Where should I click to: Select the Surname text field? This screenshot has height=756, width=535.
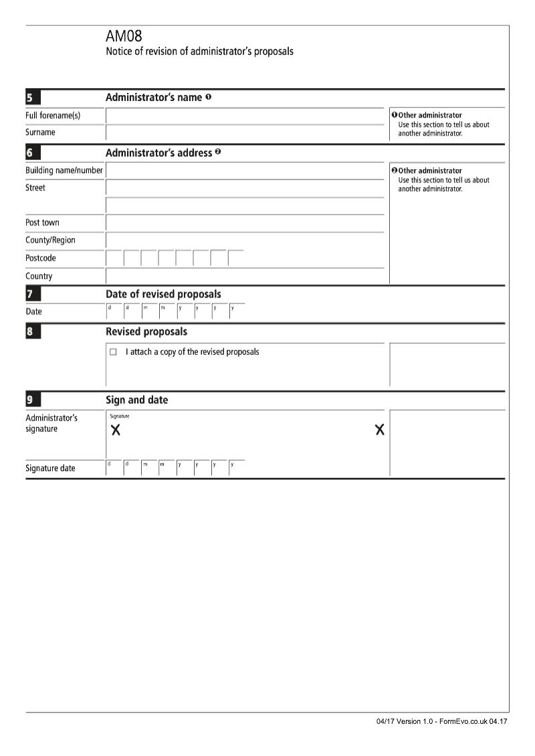tap(245, 133)
